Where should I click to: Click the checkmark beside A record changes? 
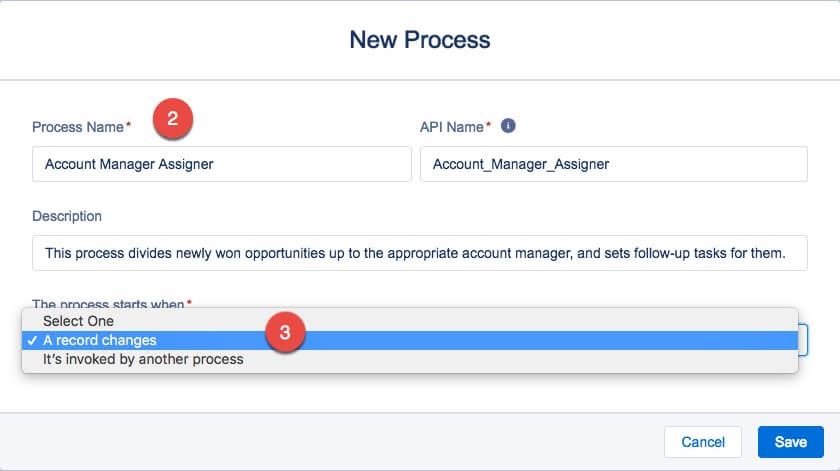click(33, 341)
